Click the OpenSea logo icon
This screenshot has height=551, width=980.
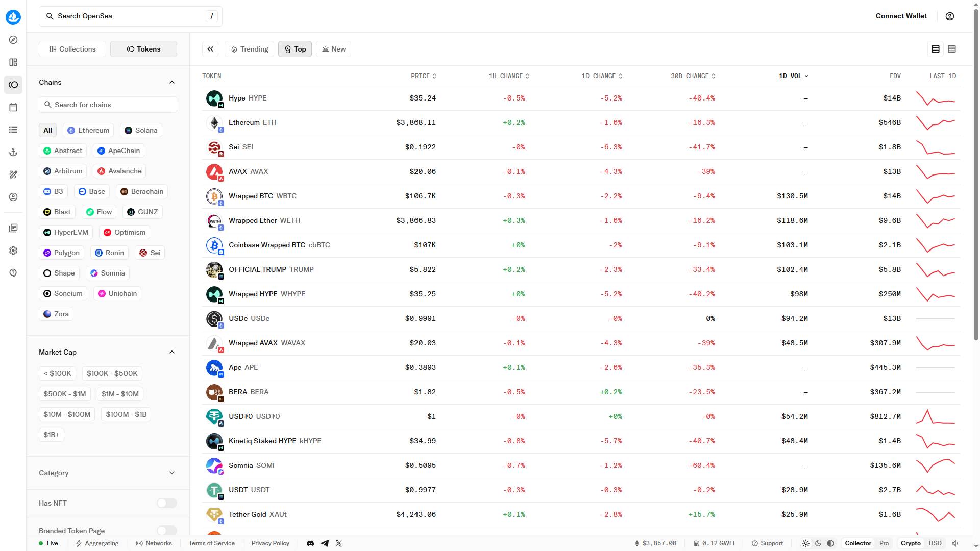[x=13, y=17]
